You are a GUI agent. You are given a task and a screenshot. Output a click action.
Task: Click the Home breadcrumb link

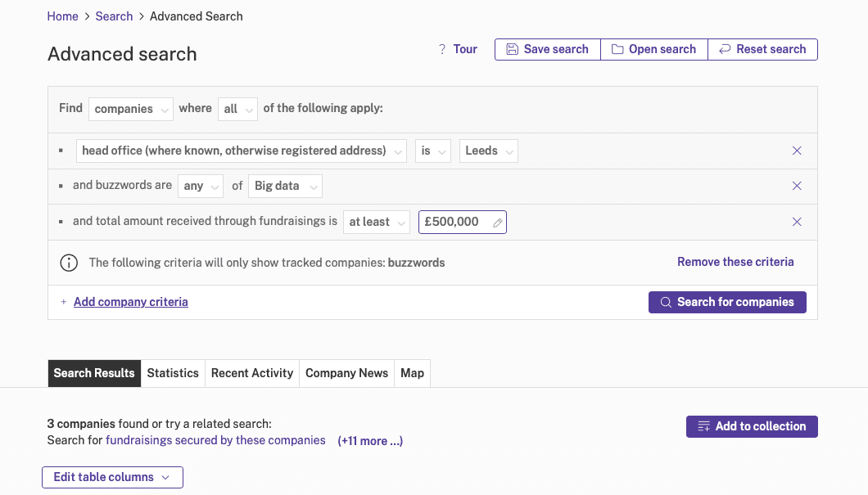click(x=62, y=16)
